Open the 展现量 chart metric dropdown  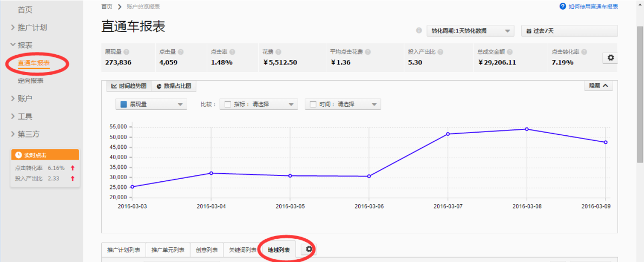151,104
